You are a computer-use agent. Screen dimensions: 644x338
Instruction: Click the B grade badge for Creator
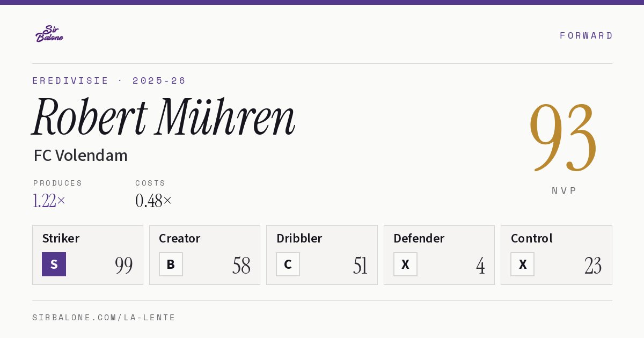(171, 264)
